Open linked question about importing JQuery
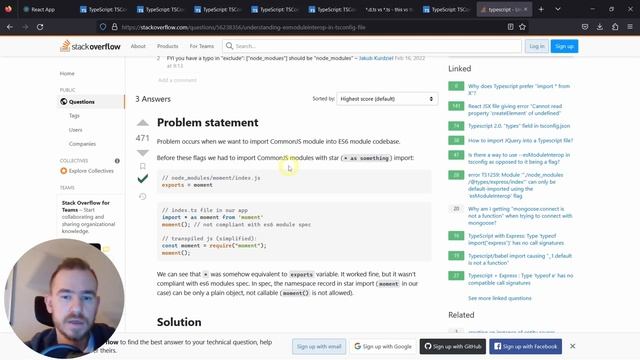This screenshot has width=640, height=360. 520,140
